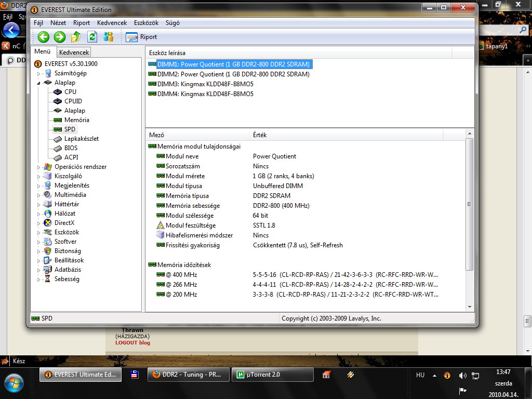
Task: Click the details pane scrollbar down arrow
Action: pos(470,307)
